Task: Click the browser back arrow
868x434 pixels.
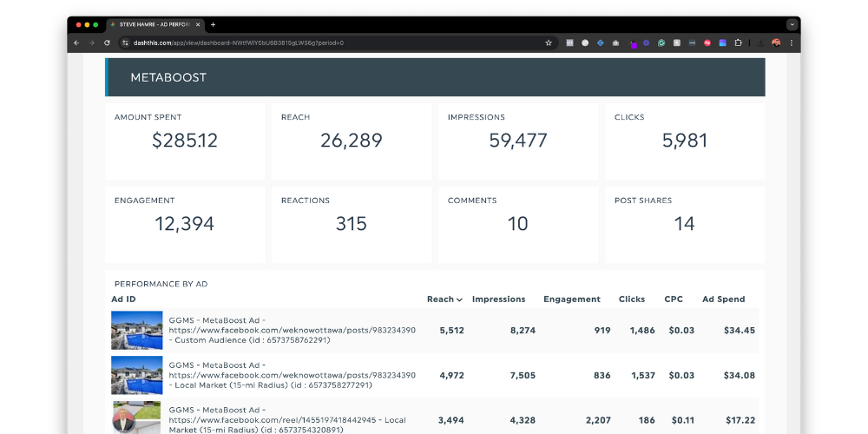Action: [76, 43]
